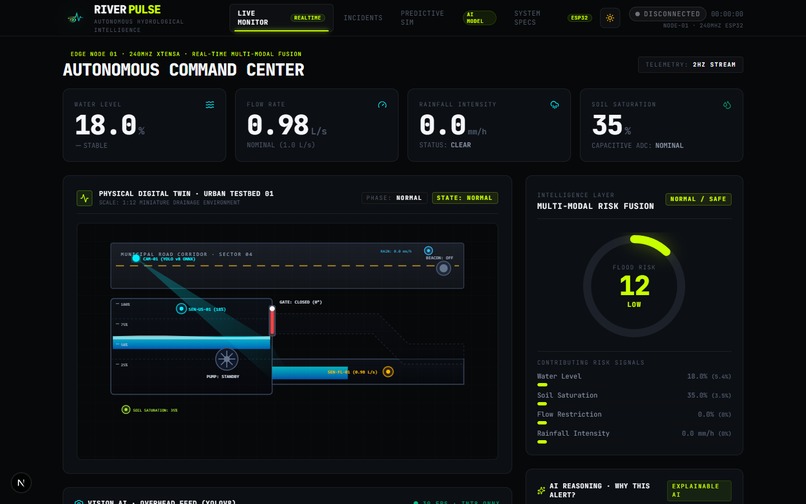This screenshot has height=504, width=806.
Task: Click the rain sensor icon above Beacon
Action: 428,250
